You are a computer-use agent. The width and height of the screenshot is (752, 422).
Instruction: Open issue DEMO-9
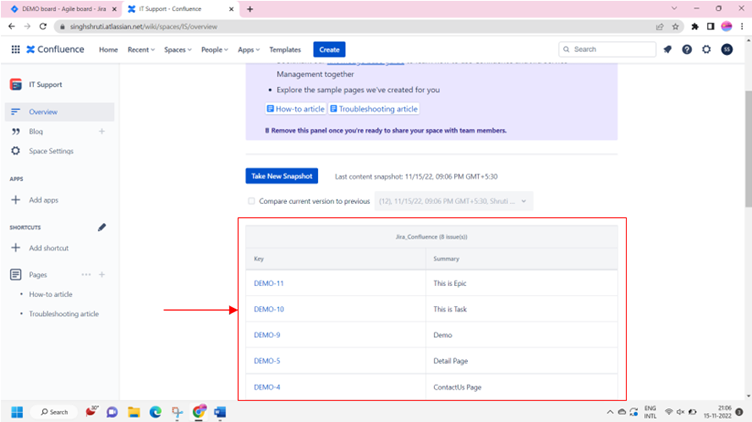click(267, 335)
